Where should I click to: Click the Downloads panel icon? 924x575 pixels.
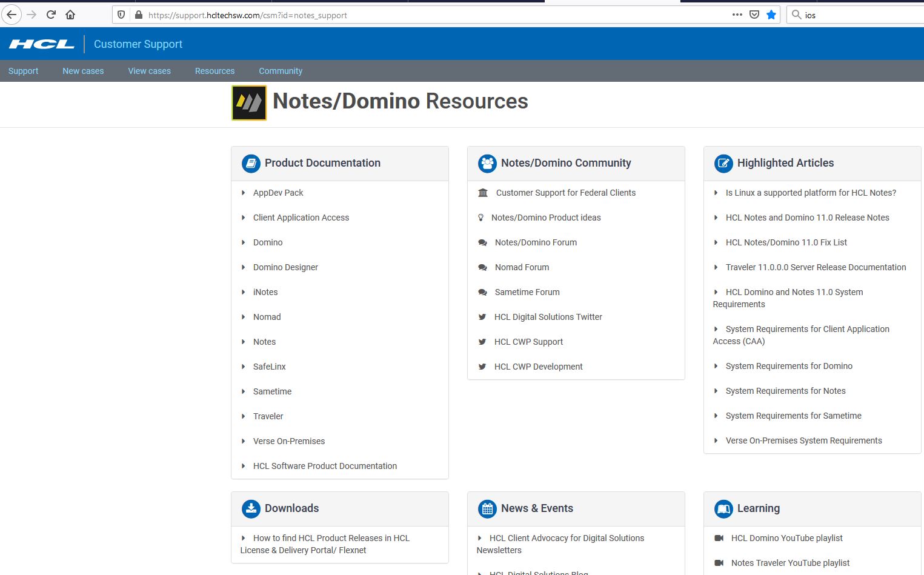[250, 508]
